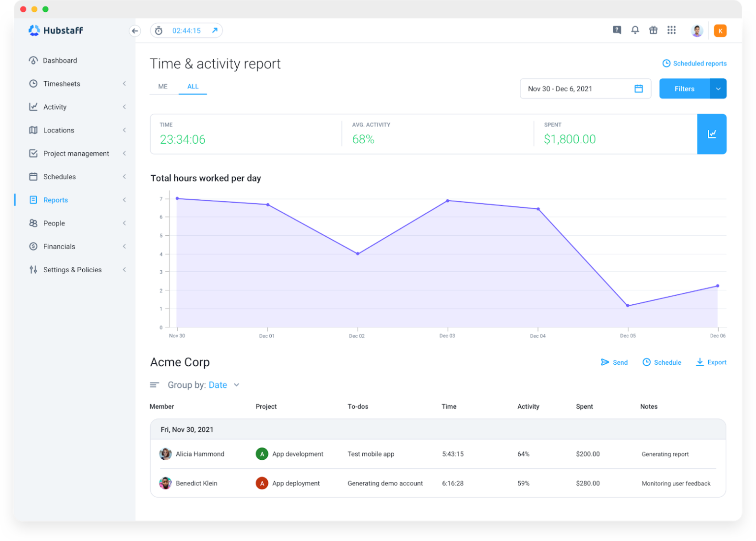
Task: Click the Export button
Action: 711,362
